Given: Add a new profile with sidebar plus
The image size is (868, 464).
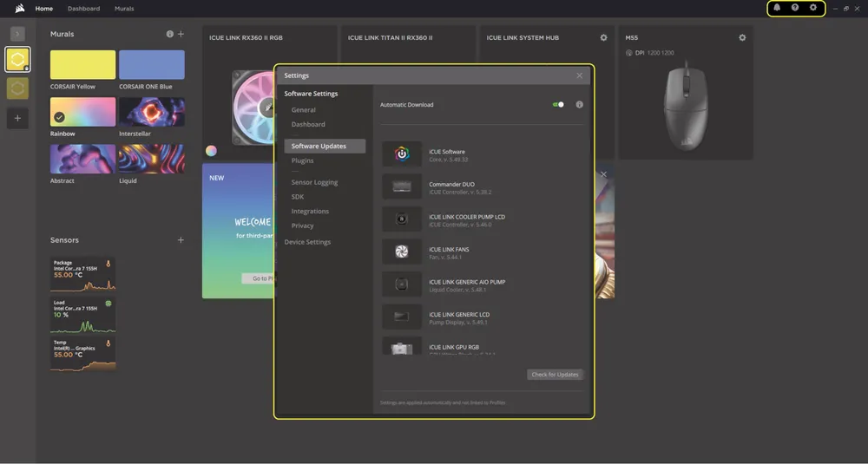Looking at the screenshot, I should point(17,118).
